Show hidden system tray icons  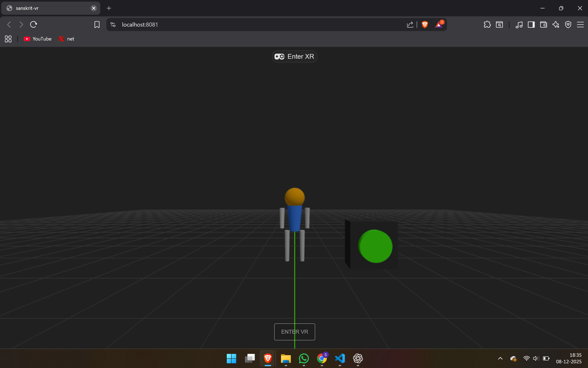pos(500,358)
